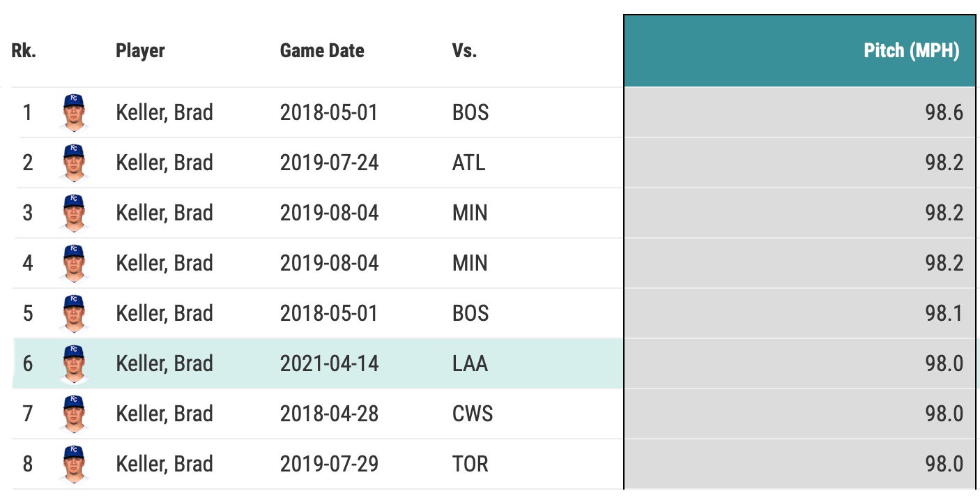Select the LAA opponent cell
The width and height of the screenshot is (980, 498).
click(x=470, y=363)
